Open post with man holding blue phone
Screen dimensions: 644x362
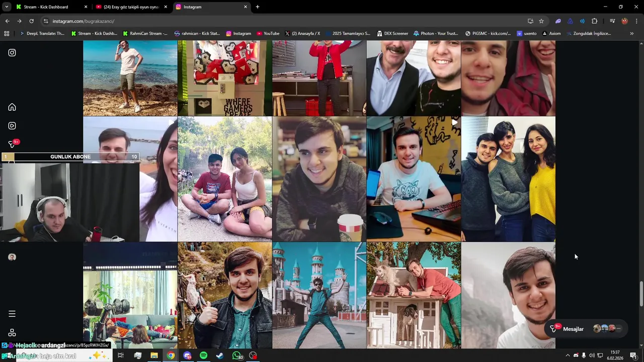tap(414, 179)
